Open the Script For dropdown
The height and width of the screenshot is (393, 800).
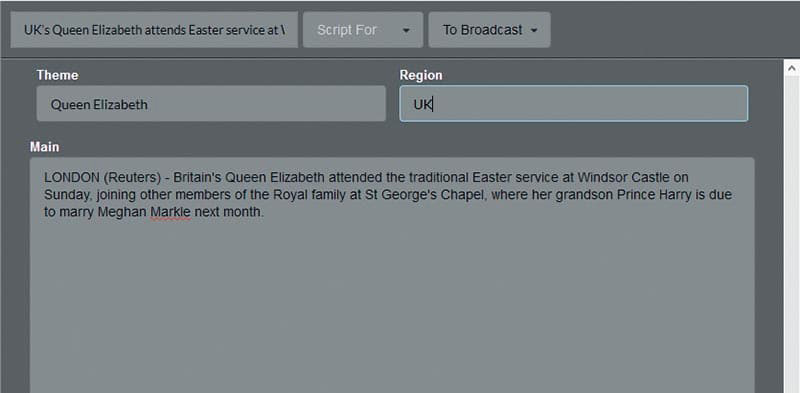point(363,30)
